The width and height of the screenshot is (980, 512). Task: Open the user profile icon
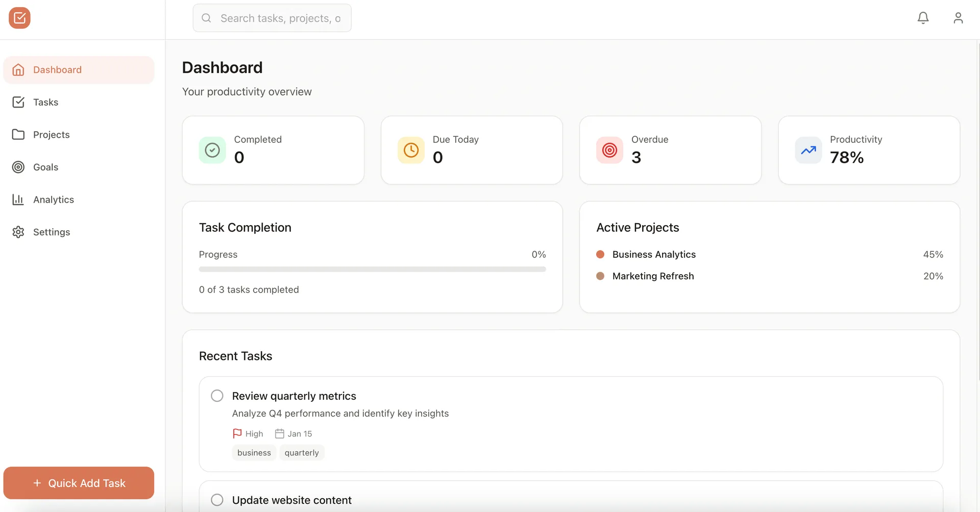tap(958, 18)
